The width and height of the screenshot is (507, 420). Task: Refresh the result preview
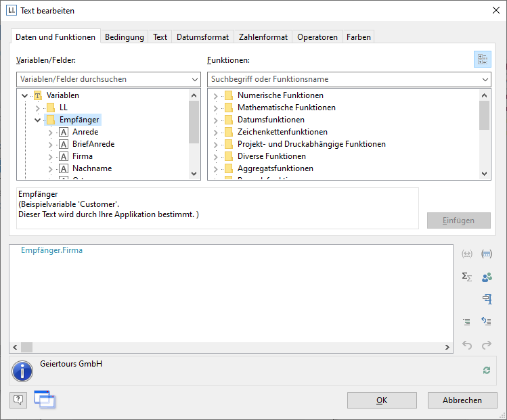(486, 370)
